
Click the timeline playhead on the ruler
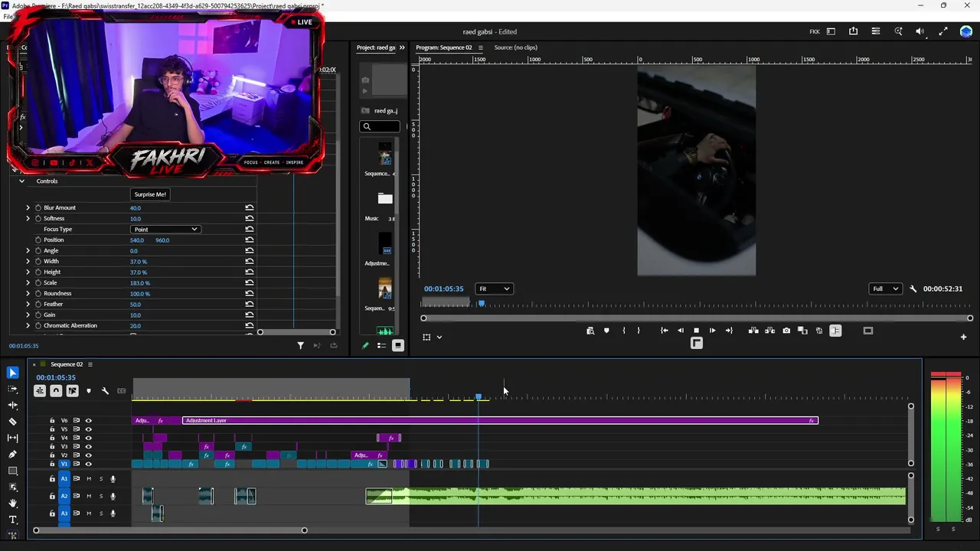[x=479, y=396]
